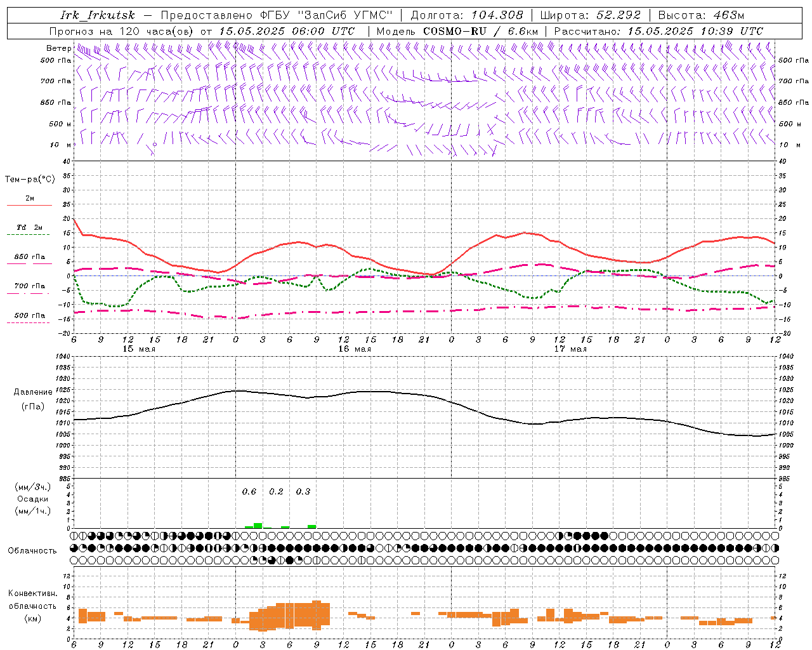Click the Тем-ра(°C) temperature axis title
This screenshot has width=812, height=650.
30,180
